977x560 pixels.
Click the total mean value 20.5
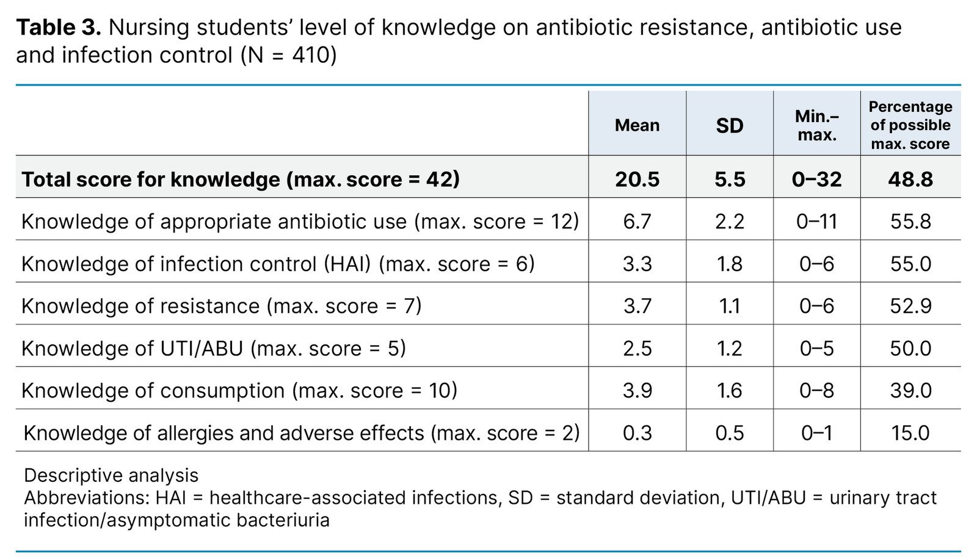click(637, 179)
